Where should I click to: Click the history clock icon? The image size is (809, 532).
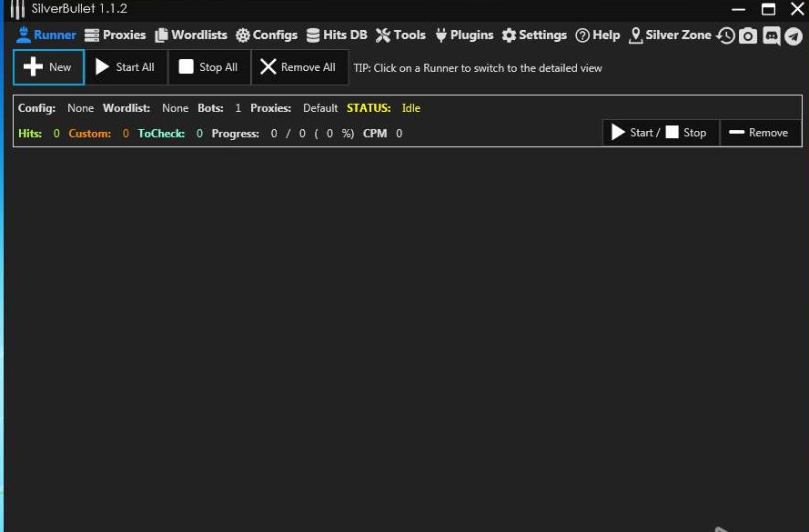[725, 35]
